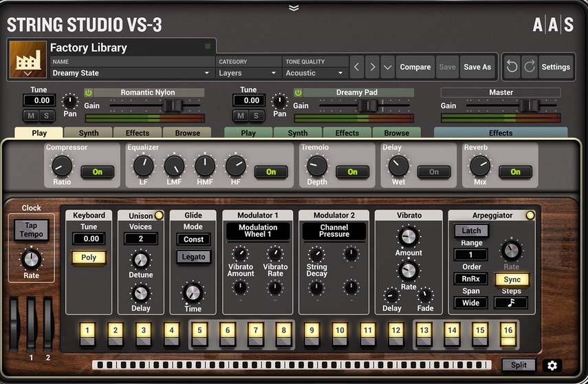This screenshot has height=384, width=588.
Task: Click Dreamy Pad Pan knob
Action: [279, 101]
